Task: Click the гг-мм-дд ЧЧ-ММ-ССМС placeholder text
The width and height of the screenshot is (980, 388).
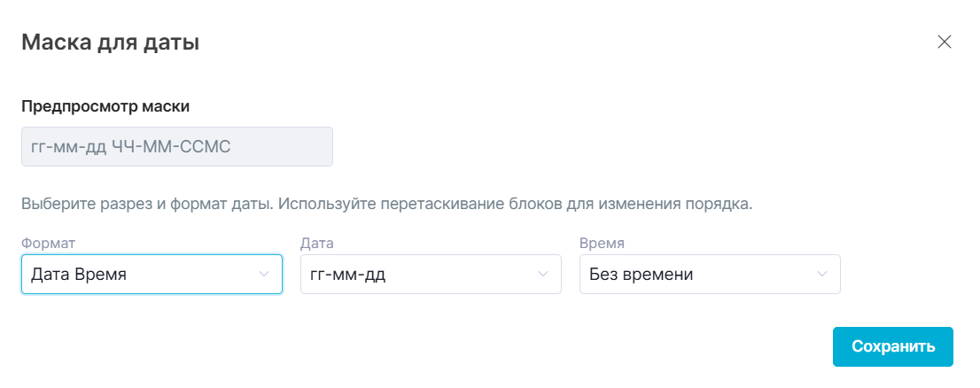Action: 131,146
